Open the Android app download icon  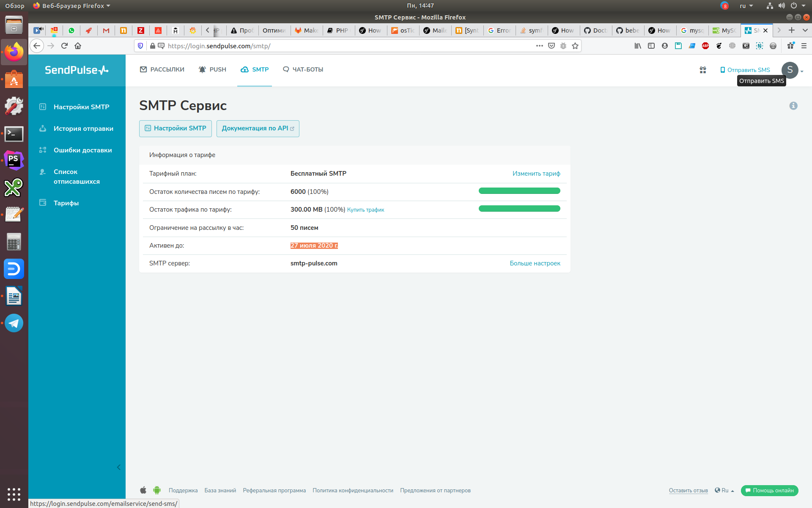point(157,490)
